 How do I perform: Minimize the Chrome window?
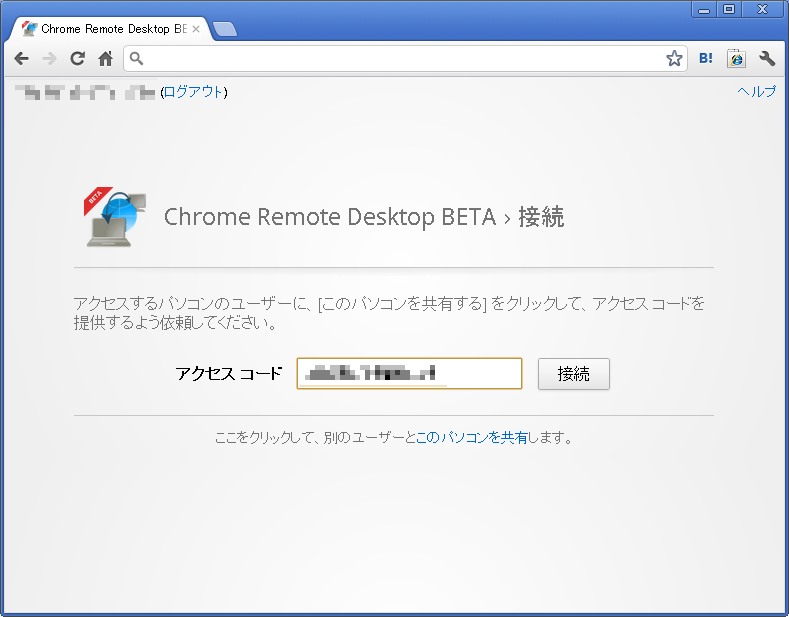[704, 10]
